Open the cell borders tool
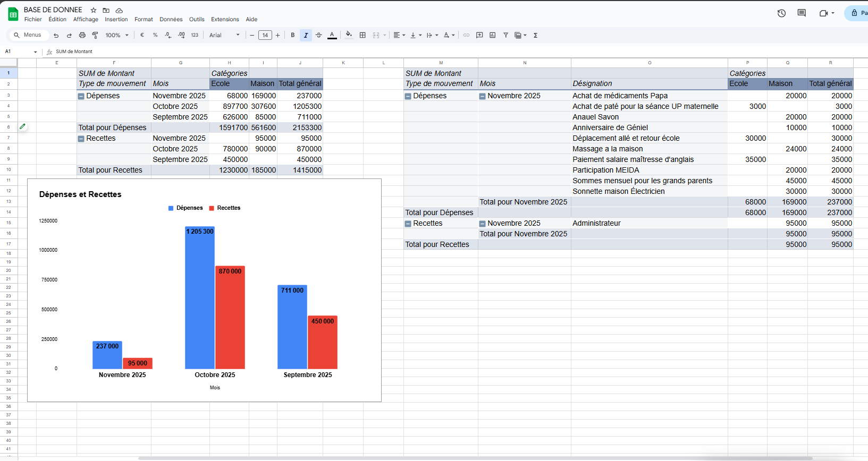 coord(363,35)
